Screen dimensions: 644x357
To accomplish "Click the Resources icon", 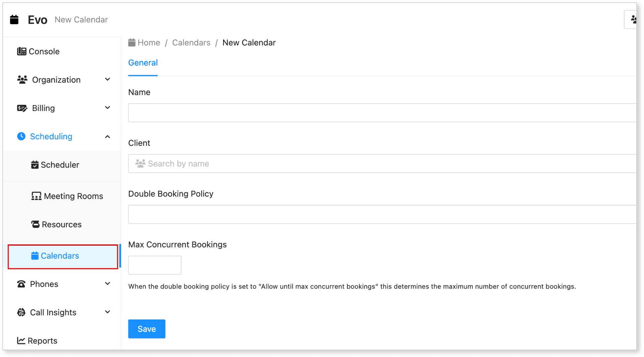I will (35, 224).
